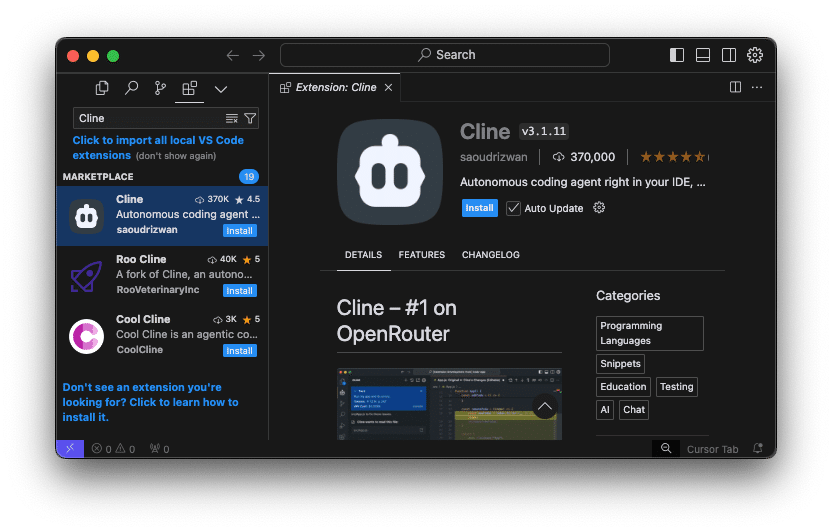
Task: Click the saoudrizwan publisher name in details
Action: click(493, 157)
